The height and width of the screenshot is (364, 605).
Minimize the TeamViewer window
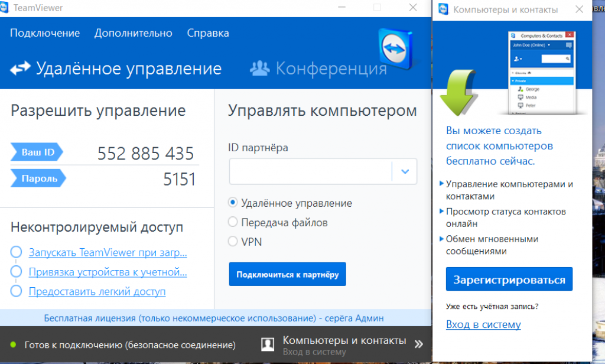341,7
